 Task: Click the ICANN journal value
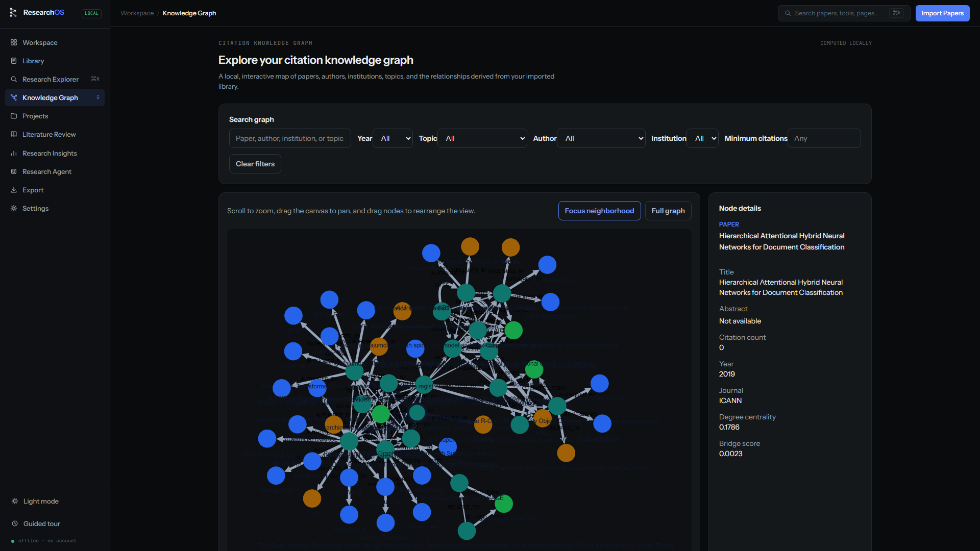[x=730, y=400]
